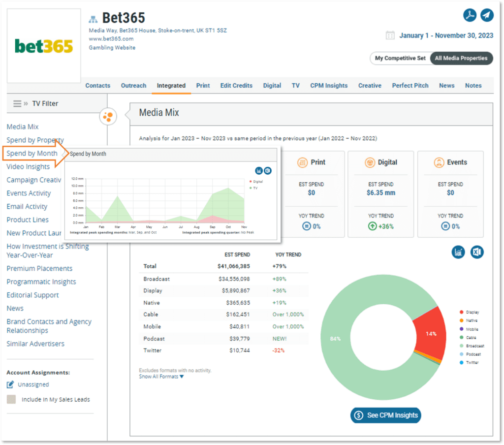
Task: Click the edit icon next to Unassigned
Action: click(10, 384)
